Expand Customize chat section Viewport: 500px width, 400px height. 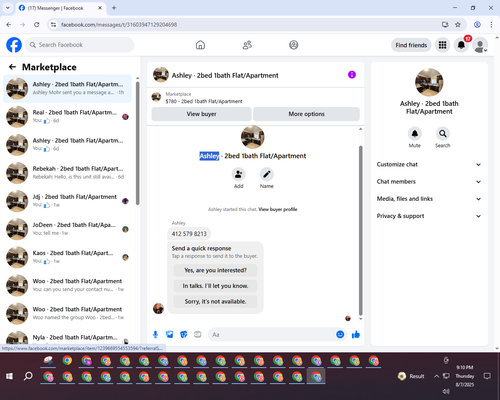429,164
